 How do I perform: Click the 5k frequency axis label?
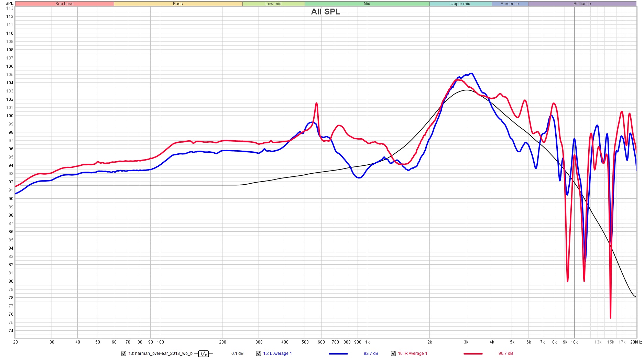[x=512, y=342]
